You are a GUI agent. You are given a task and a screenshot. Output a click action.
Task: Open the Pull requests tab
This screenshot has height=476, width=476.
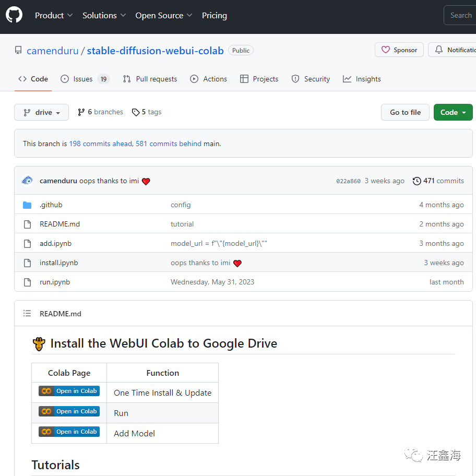click(x=150, y=79)
